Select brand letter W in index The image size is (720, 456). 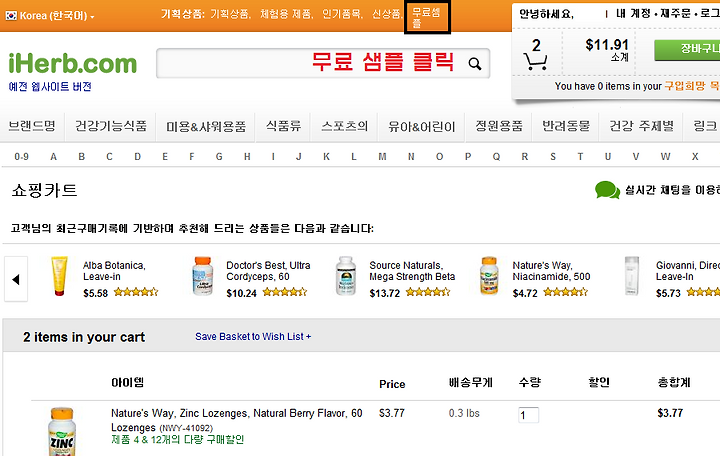point(665,157)
